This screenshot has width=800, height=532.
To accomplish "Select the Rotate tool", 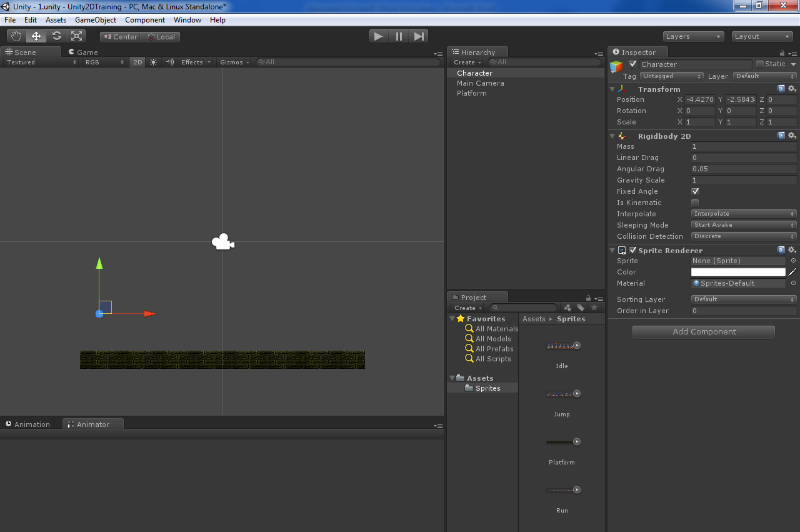I will pyautogui.click(x=56, y=36).
